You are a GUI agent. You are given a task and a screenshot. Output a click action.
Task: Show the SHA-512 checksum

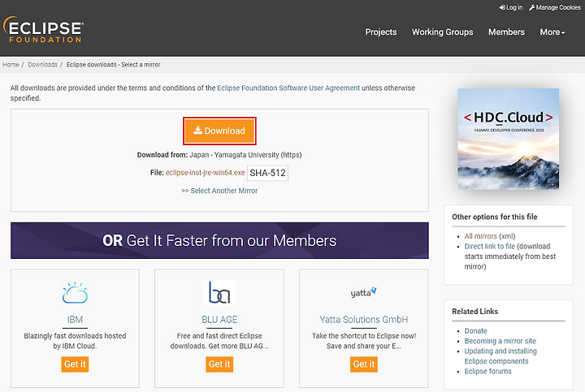(267, 173)
